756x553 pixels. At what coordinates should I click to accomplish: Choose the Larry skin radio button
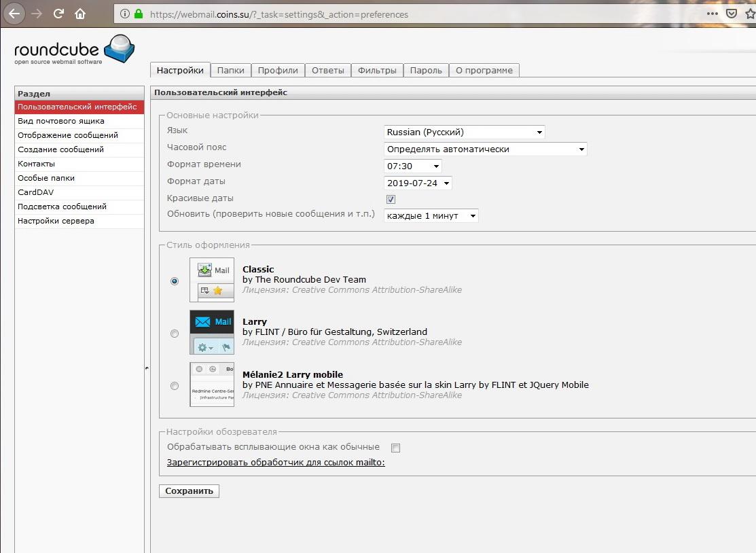coord(175,334)
